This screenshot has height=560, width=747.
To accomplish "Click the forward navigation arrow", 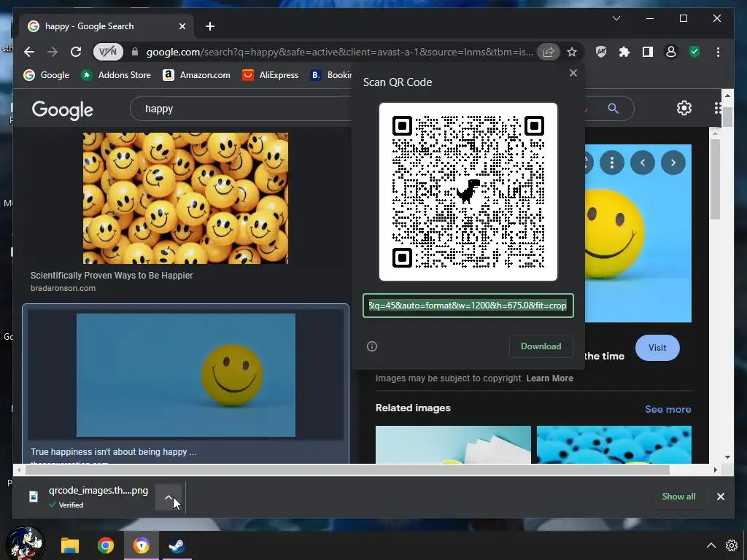I will [x=53, y=52].
